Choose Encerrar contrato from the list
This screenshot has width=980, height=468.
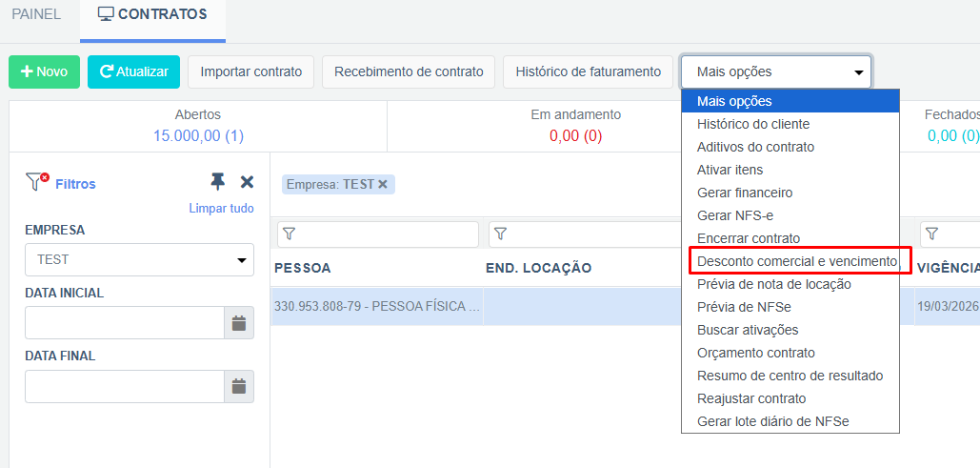(749, 238)
